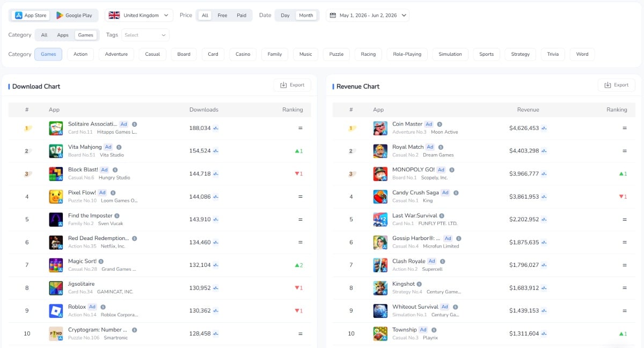Select the Action category chip

(x=80, y=54)
